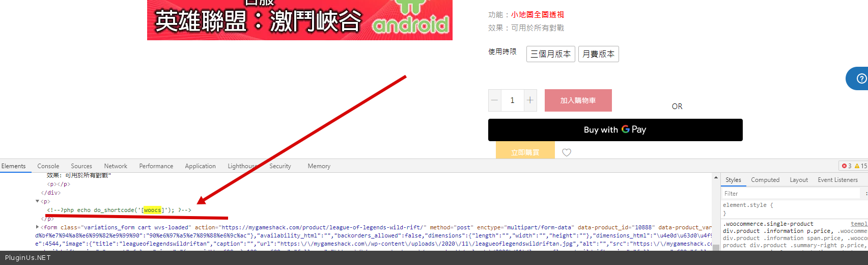Click the quantity number input field
The width and height of the screenshot is (868, 265).
[x=512, y=100]
